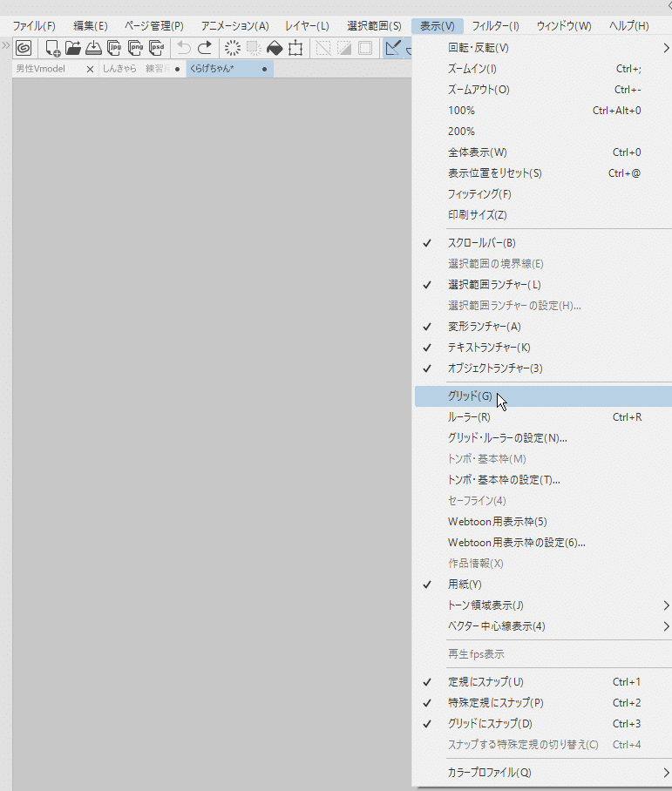Screen dimensions: 672x791
Task: Choose 全体表示(W) fit view
Action: 543,152
